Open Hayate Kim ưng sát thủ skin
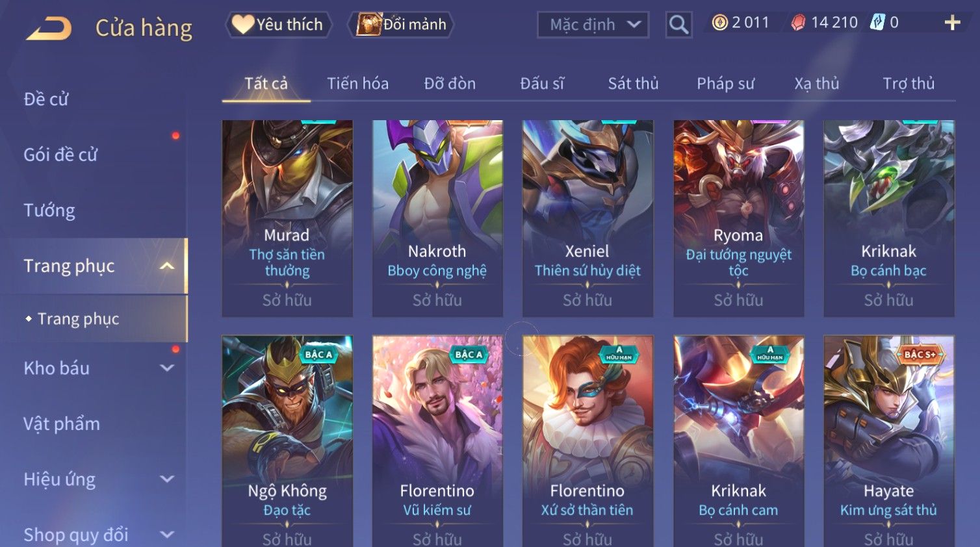The image size is (980, 547). click(888, 442)
